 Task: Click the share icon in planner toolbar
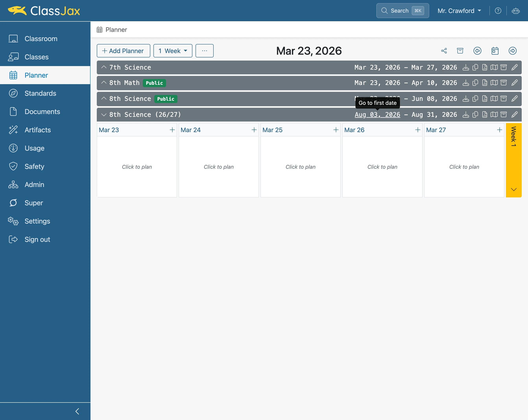[x=444, y=51]
